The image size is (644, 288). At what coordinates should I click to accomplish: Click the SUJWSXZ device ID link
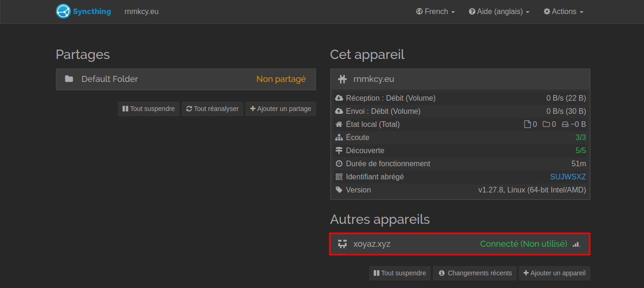pos(568,177)
